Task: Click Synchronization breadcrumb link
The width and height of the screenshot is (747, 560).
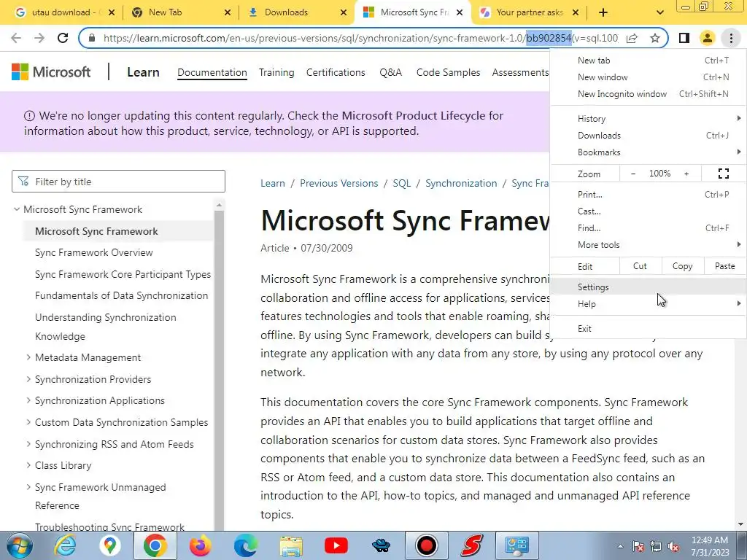Action: coord(461,183)
